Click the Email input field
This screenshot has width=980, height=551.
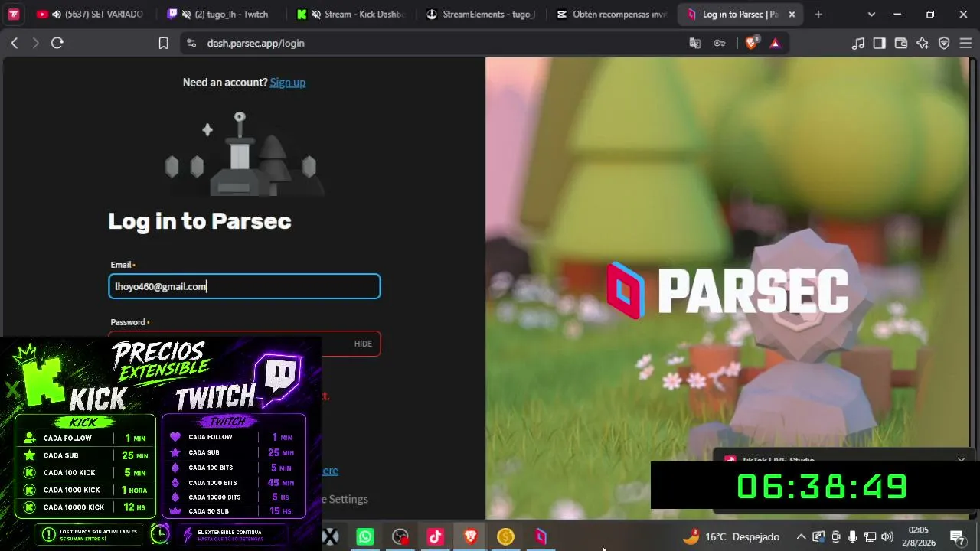click(x=244, y=286)
